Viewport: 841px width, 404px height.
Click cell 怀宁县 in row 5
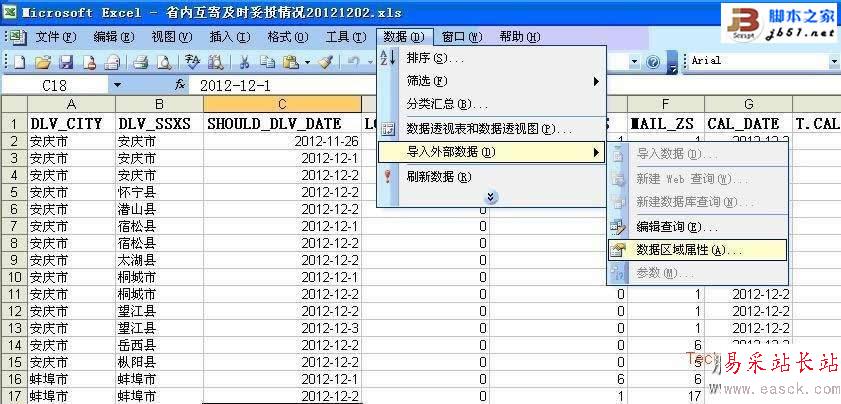(159, 193)
